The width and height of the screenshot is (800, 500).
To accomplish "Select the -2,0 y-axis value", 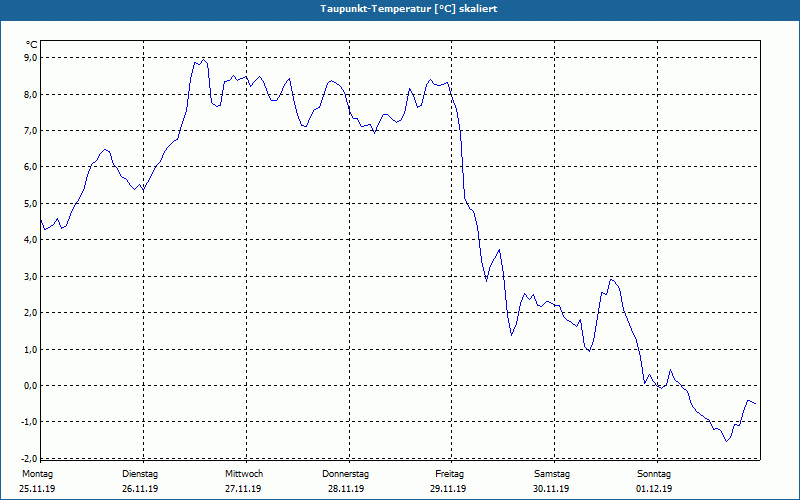I will click(x=30, y=458).
